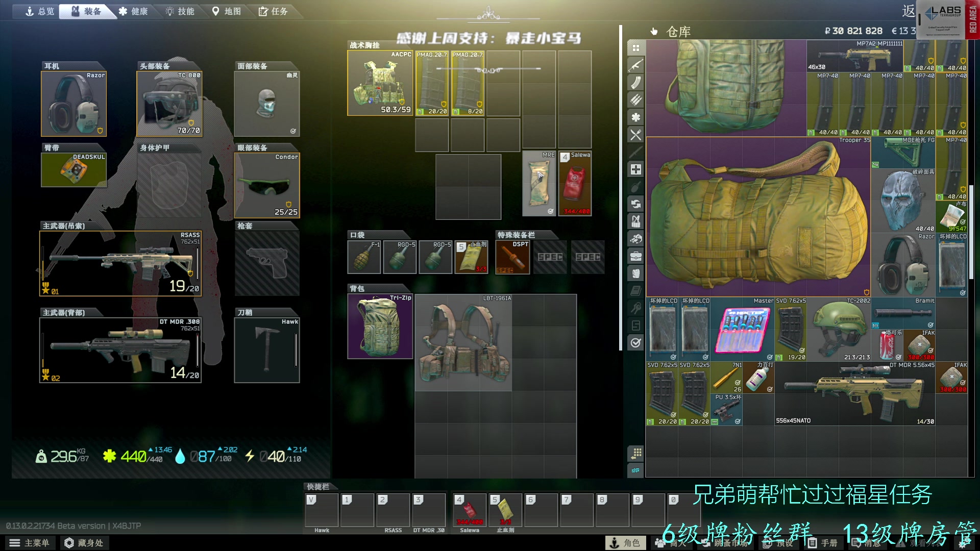Select the Hawk melee weapon in scabbard

click(267, 350)
